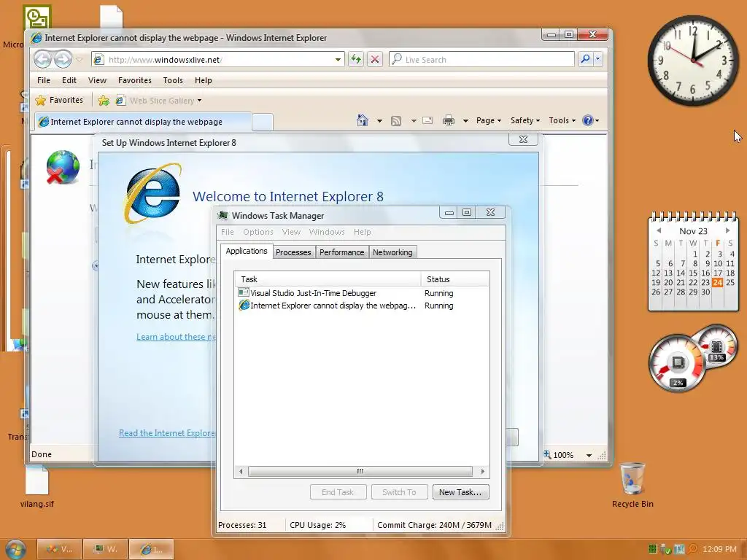This screenshot has width=747, height=560.
Task: Click the Windows Start orb
Action: coord(15,550)
